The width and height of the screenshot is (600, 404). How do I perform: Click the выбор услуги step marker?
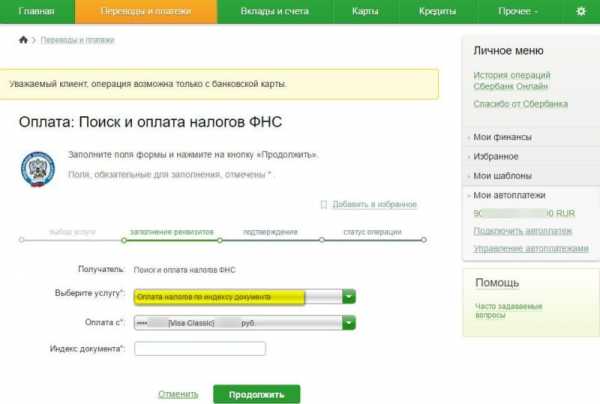click(x=22, y=240)
